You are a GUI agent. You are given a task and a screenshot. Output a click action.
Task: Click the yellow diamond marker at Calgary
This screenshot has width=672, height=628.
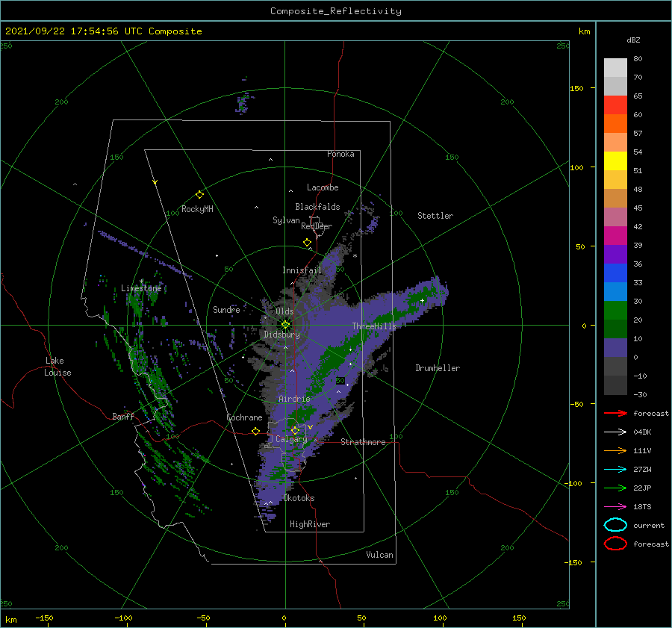(x=295, y=430)
